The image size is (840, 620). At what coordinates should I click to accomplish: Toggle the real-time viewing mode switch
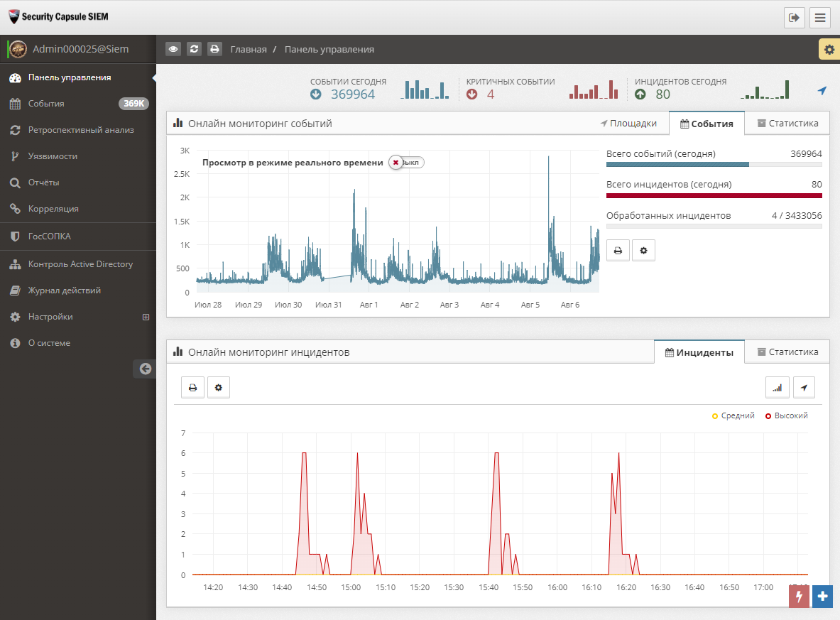[405, 163]
